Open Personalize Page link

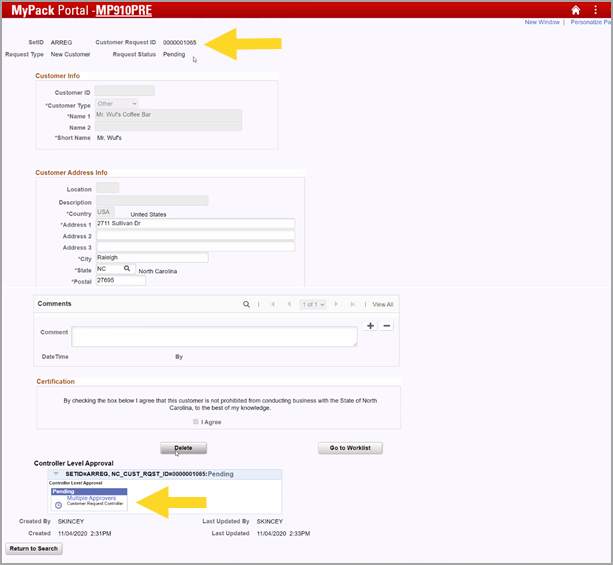(591, 22)
